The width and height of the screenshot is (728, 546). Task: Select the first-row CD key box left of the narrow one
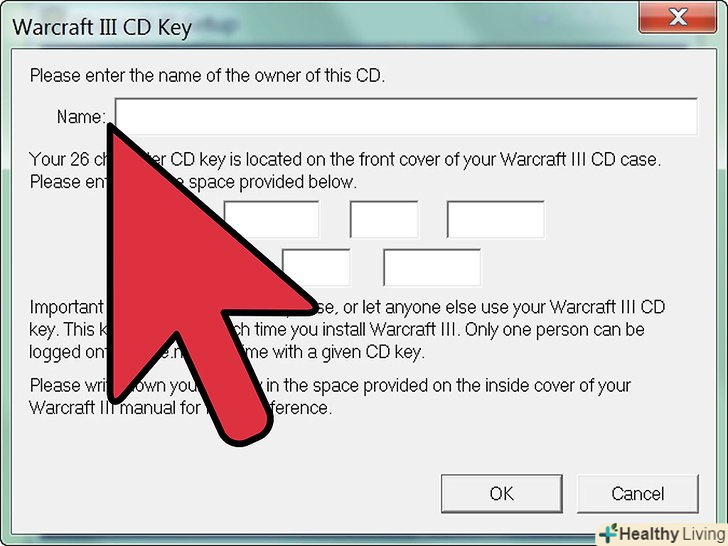point(271,220)
